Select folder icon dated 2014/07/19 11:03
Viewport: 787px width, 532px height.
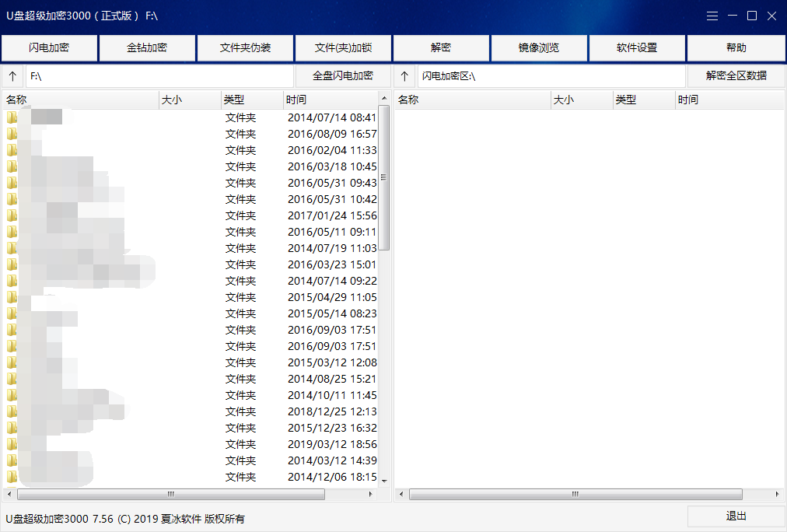tap(12, 248)
